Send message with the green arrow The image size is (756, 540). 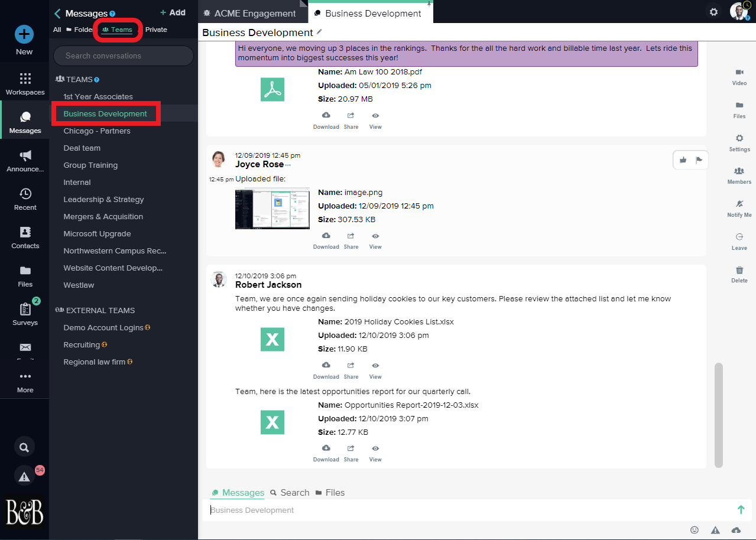[741, 509]
